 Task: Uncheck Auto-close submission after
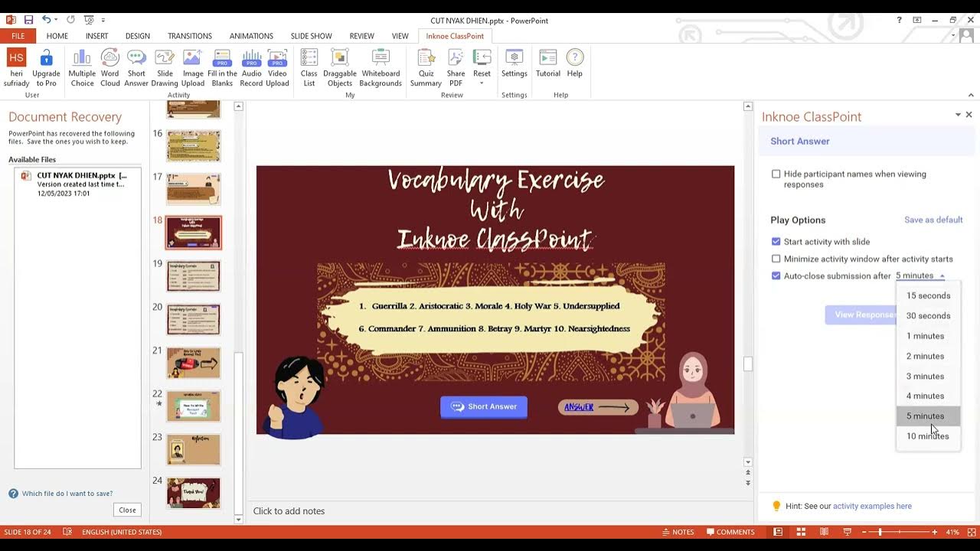pos(776,276)
